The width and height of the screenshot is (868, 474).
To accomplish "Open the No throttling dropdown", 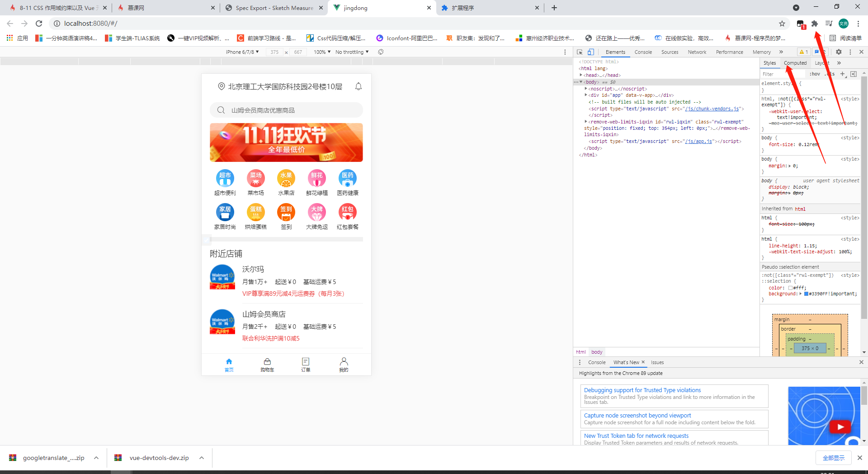I will (352, 52).
